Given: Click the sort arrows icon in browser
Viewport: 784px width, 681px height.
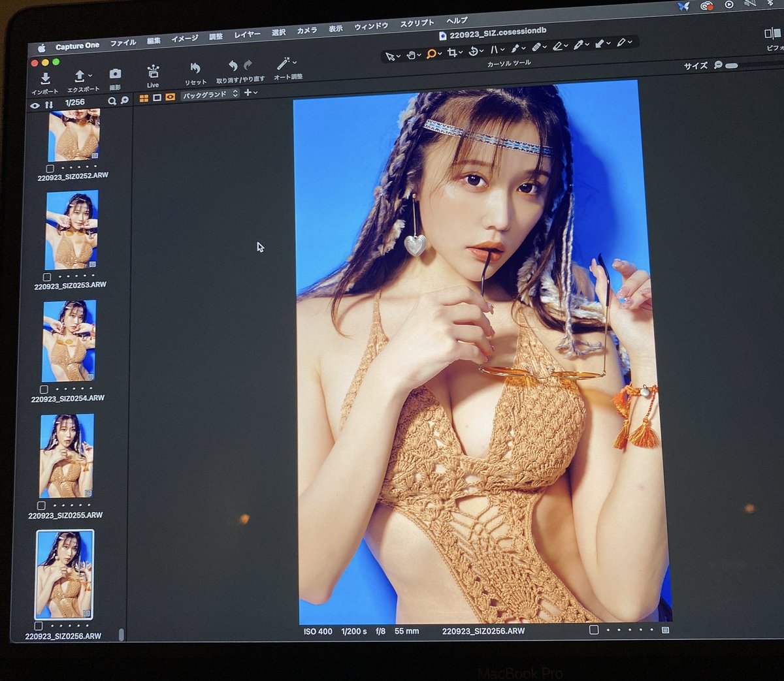Looking at the screenshot, I should pos(49,105).
